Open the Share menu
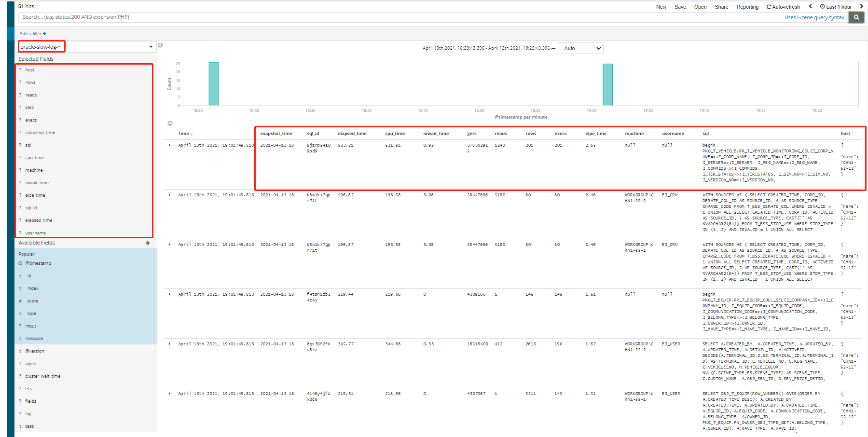Image resolution: width=868 pixels, height=437 pixels. click(x=721, y=6)
